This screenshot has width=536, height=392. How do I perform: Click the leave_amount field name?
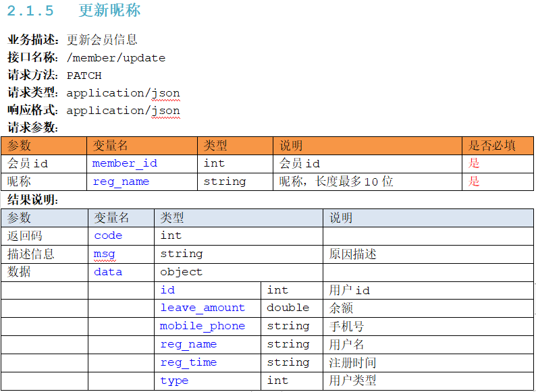[x=203, y=308]
